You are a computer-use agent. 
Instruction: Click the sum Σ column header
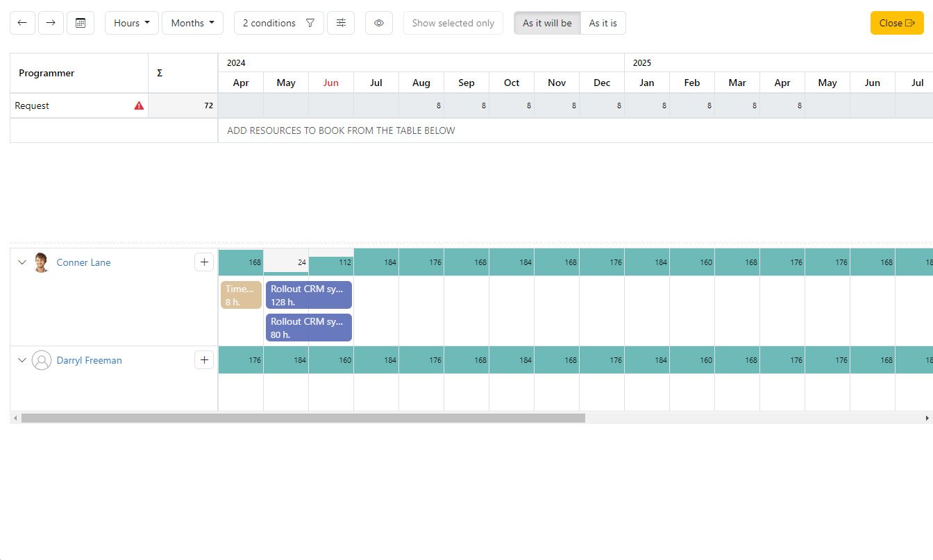[183, 73]
